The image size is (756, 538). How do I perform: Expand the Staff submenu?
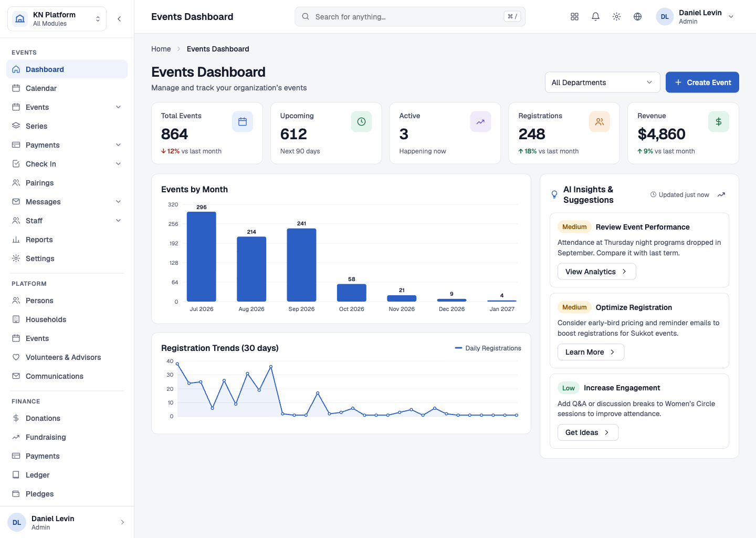tap(118, 221)
